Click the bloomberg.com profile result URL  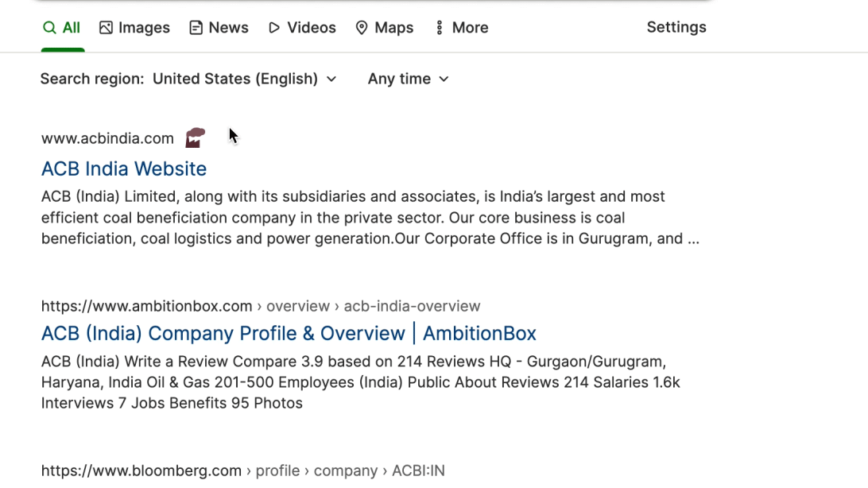tap(243, 471)
